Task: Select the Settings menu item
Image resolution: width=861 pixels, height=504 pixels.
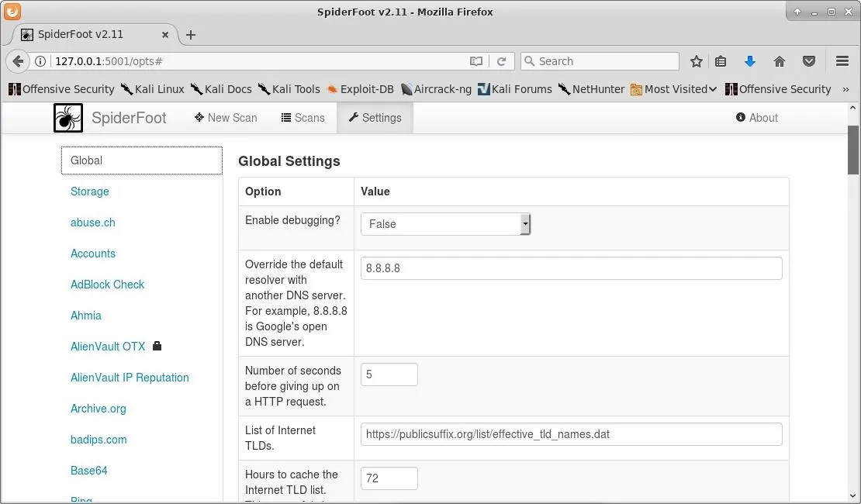Action: click(x=375, y=118)
